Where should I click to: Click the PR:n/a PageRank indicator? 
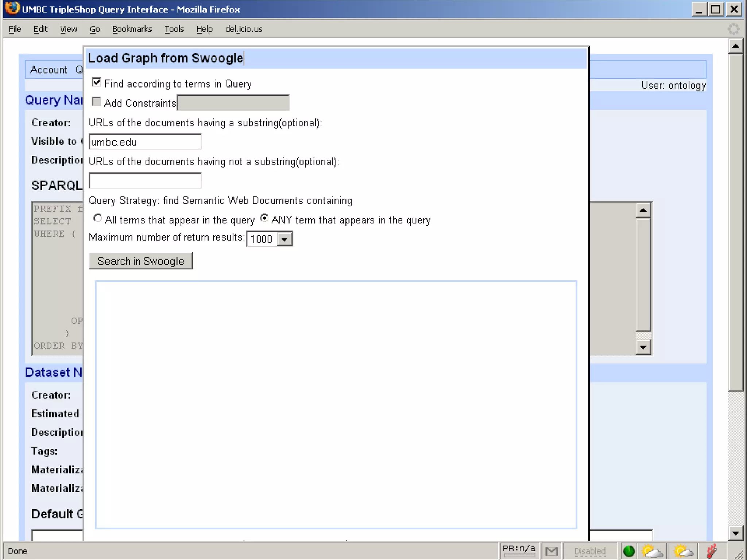click(518, 549)
